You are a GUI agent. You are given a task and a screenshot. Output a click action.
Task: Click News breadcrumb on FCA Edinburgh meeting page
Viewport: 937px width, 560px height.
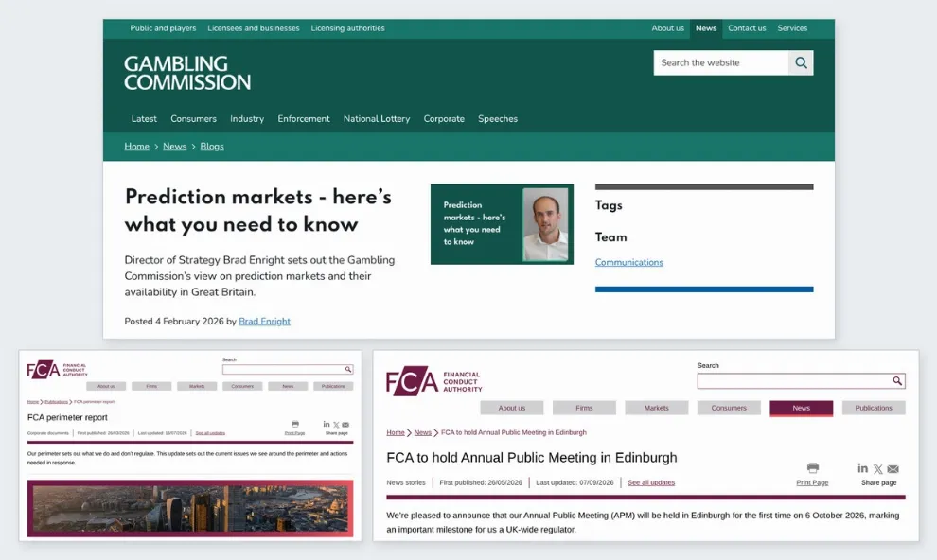point(422,432)
